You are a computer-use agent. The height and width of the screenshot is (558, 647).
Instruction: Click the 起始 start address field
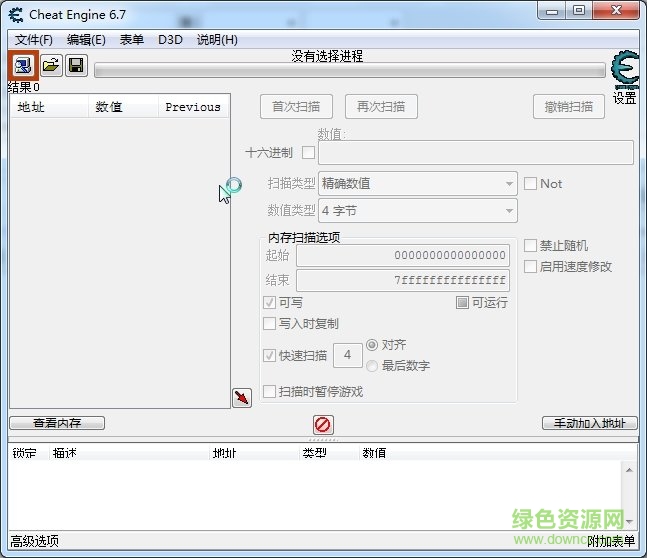[x=403, y=255]
